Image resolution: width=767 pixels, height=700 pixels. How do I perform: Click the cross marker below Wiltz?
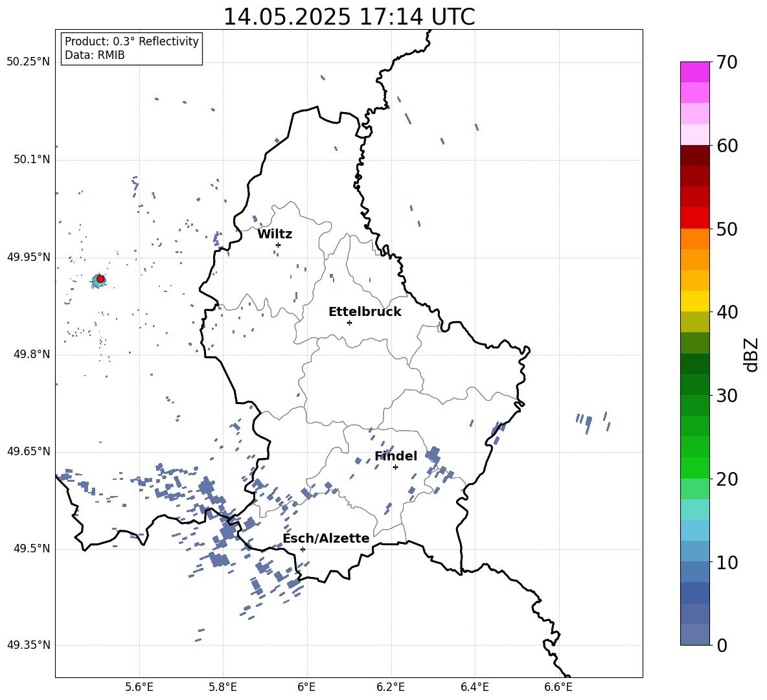point(278,245)
